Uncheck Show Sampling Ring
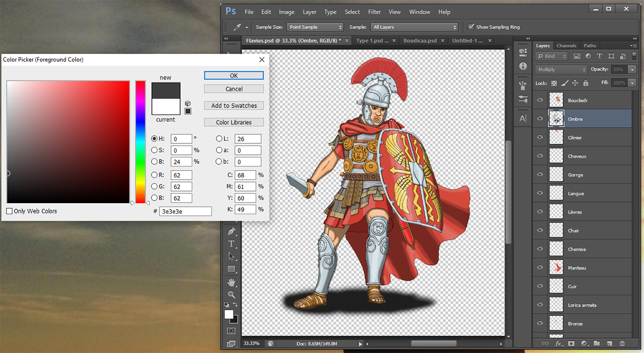Image resolution: width=644 pixels, height=353 pixels. pos(471,27)
